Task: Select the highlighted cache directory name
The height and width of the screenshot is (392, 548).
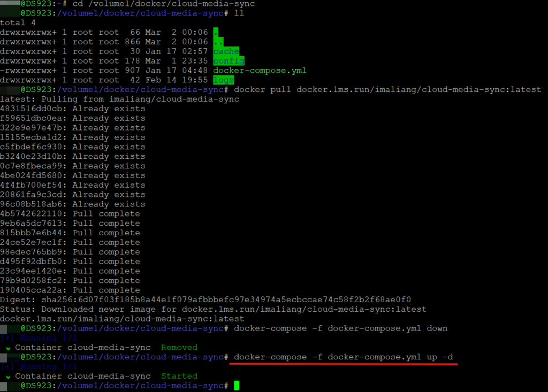Action: (x=226, y=51)
